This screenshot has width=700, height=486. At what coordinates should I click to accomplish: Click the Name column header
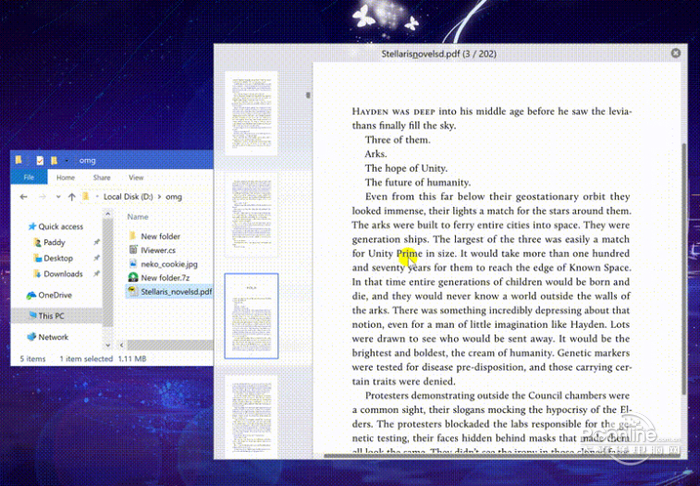tap(138, 216)
